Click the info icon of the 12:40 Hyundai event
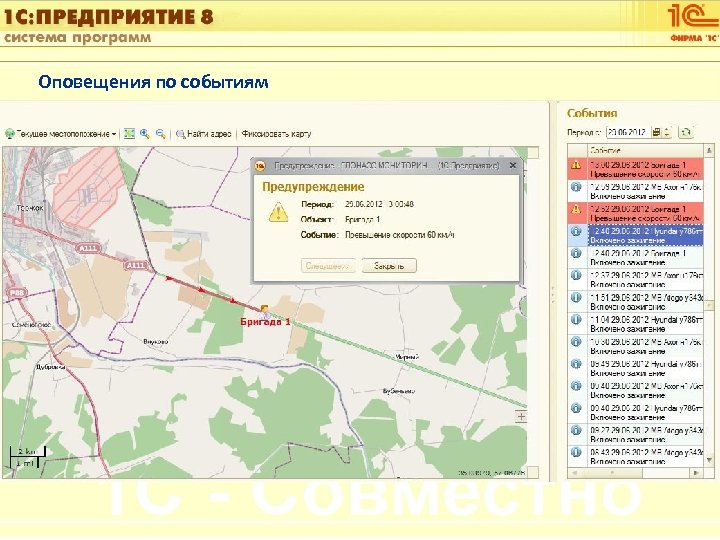 (x=576, y=231)
